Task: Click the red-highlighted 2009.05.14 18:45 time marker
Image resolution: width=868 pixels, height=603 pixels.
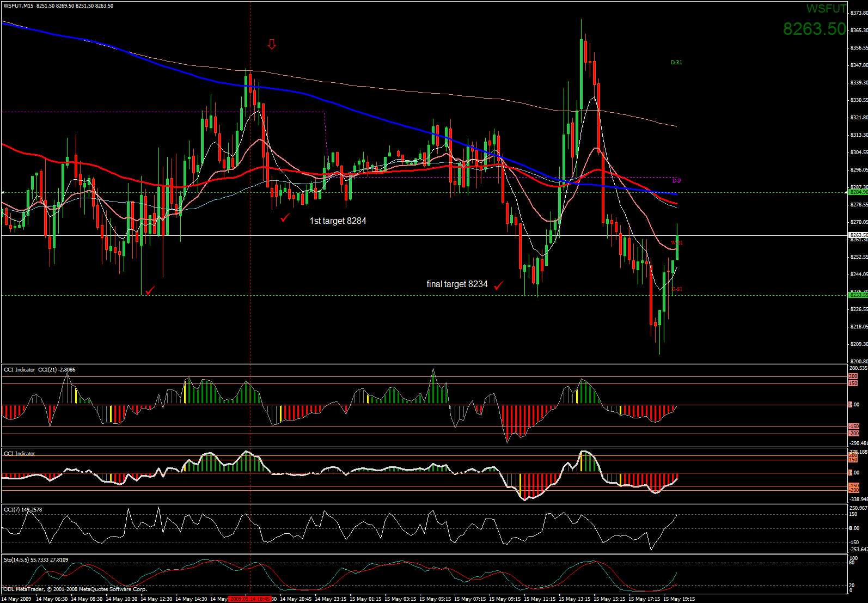Action: pos(250,599)
